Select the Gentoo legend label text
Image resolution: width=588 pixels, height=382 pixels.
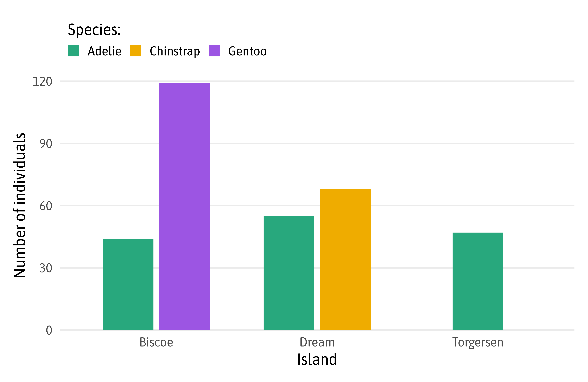tap(247, 51)
